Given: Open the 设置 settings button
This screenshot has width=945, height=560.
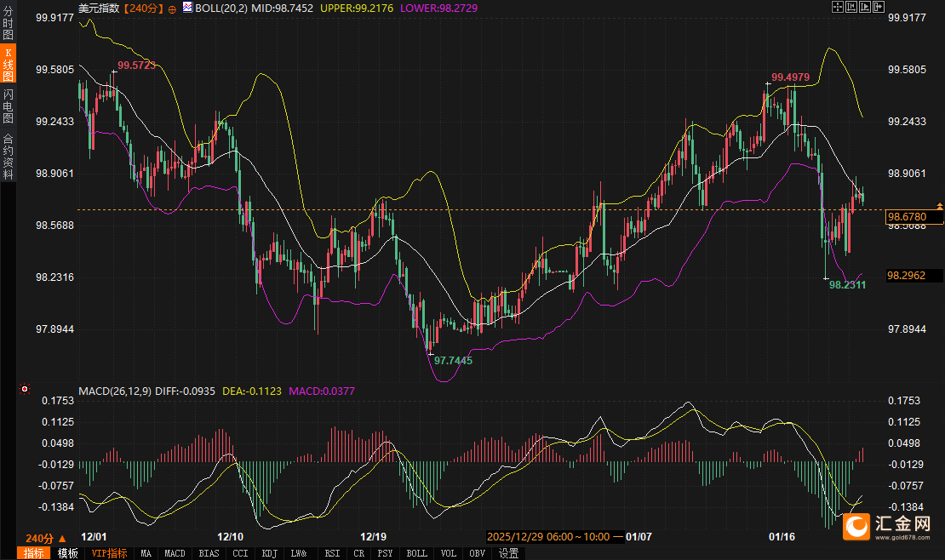Looking at the screenshot, I should tap(508, 553).
